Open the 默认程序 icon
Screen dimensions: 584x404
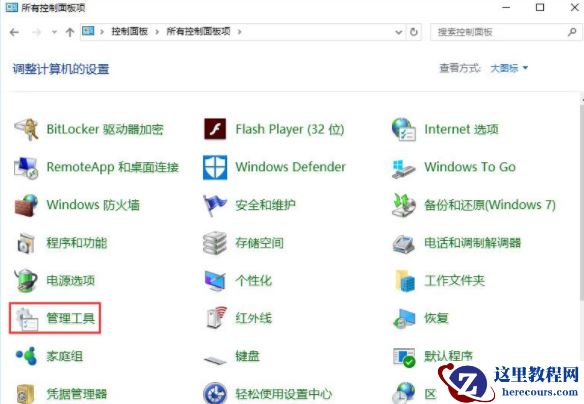(x=404, y=357)
